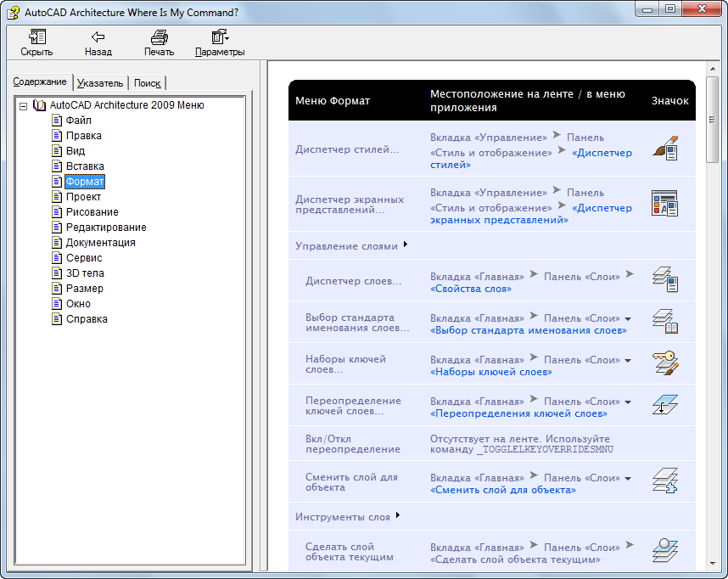Open the «Выбор стандарта именования слоев» link
728x579 pixels.
(529, 330)
